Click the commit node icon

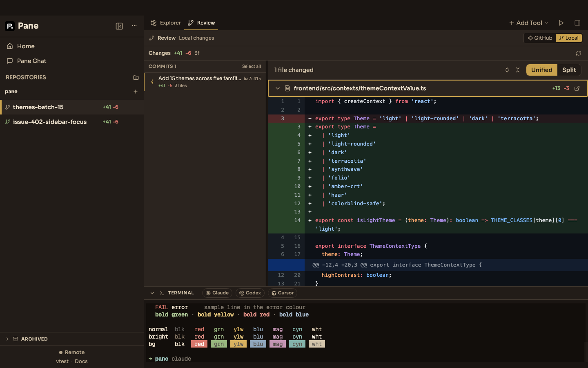(152, 82)
